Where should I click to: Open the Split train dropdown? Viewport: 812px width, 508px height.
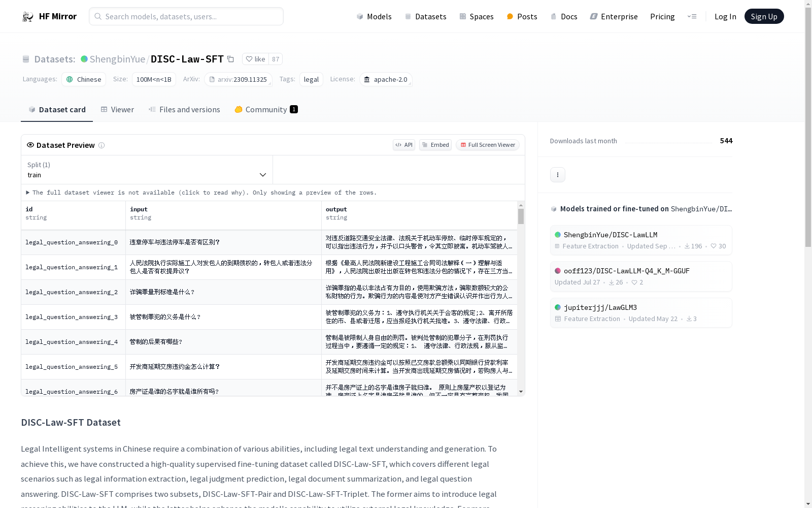[x=147, y=170]
